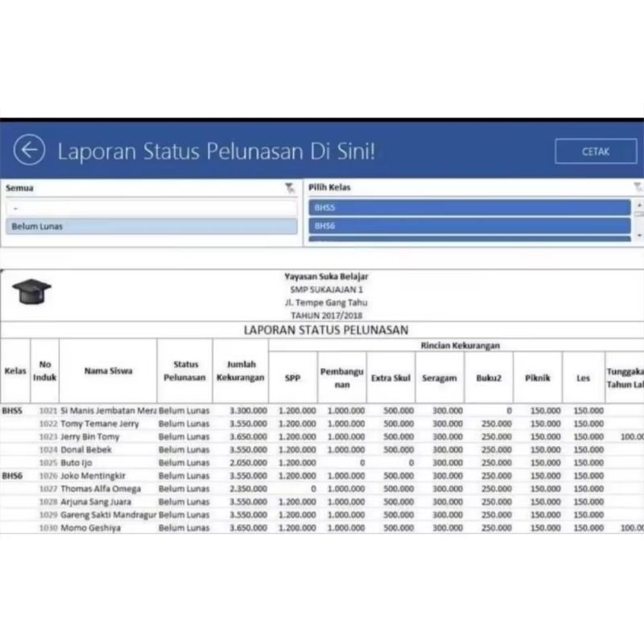Click the graduation cap logo
The image size is (644, 644).
31,291
